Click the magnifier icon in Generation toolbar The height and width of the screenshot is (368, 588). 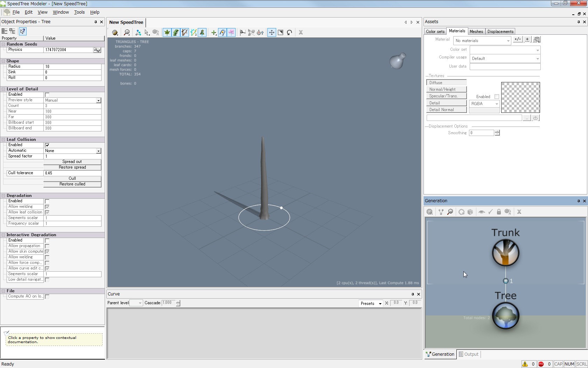(450, 212)
